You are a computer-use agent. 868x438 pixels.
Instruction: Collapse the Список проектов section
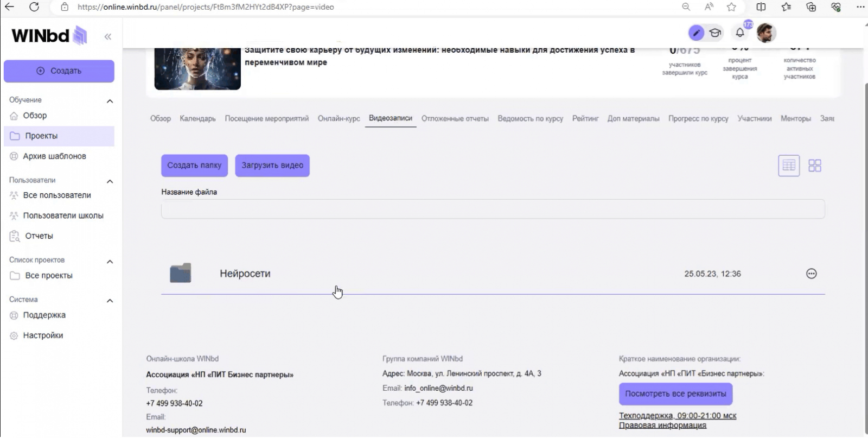[x=110, y=262]
